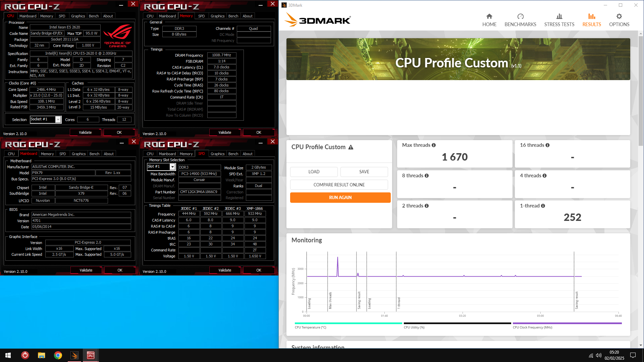This screenshot has width=644, height=362.
Task: Click the 3DMark vertical scrollbar thumb
Action: pos(641,90)
